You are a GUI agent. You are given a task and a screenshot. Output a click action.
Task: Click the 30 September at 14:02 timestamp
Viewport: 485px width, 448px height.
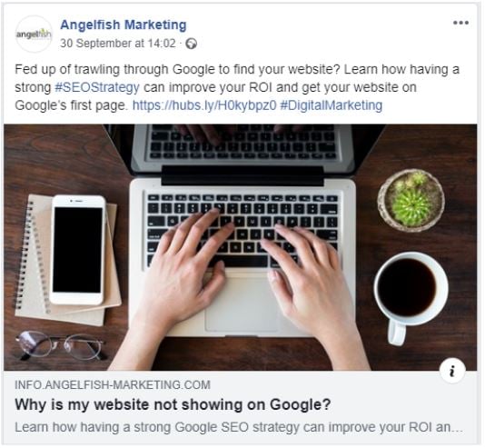click(118, 44)
